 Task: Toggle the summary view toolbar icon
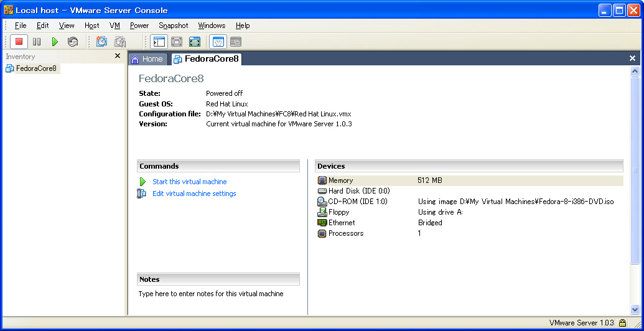click(x=218, y=42)
